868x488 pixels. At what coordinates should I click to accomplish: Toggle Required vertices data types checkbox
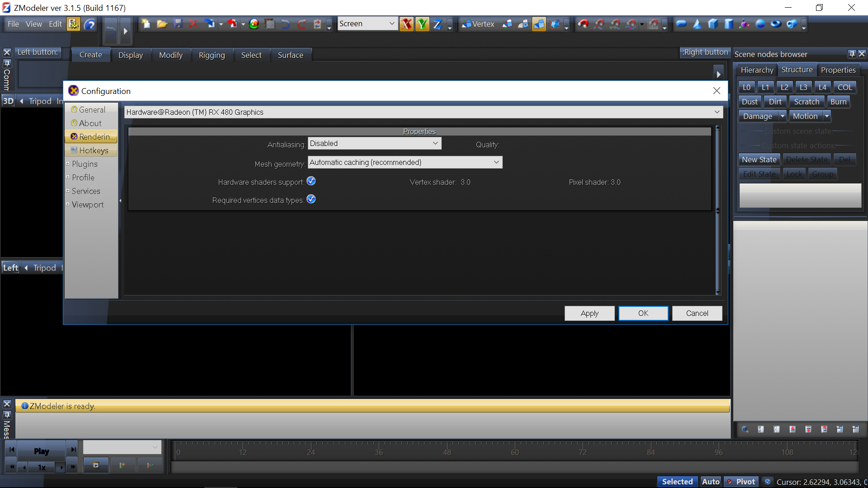point(311,199)
